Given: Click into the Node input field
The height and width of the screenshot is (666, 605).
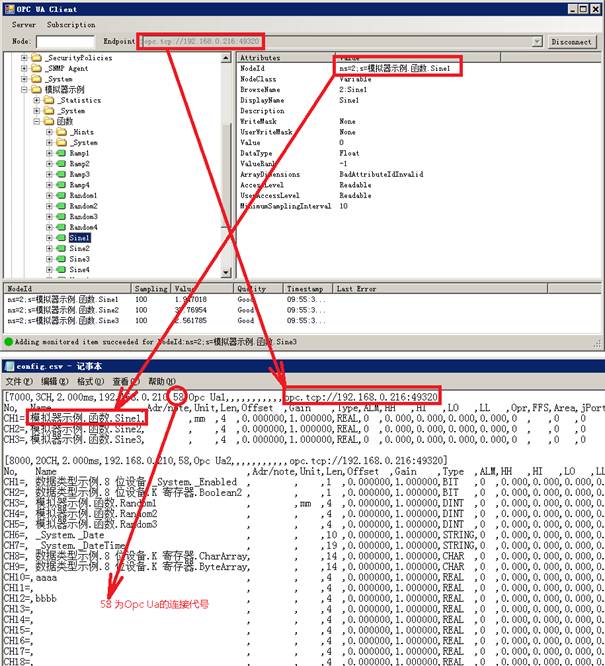Looking at the screenshot, I should [65, 42].
